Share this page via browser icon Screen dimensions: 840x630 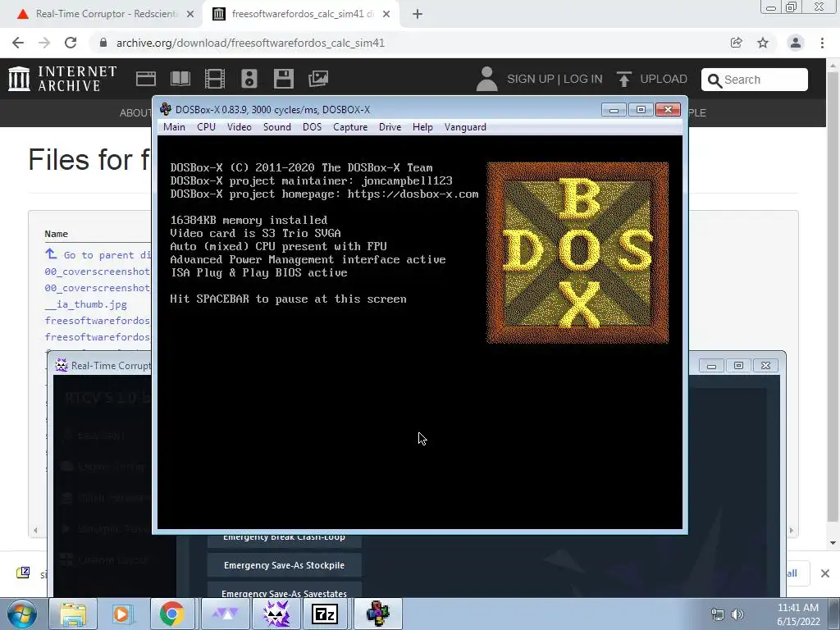click(x=737, y=43)
